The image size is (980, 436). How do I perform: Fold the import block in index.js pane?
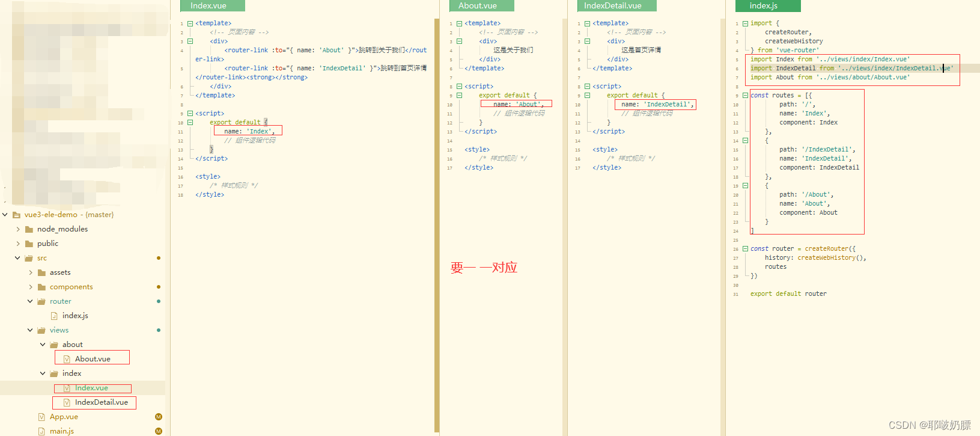745,23
